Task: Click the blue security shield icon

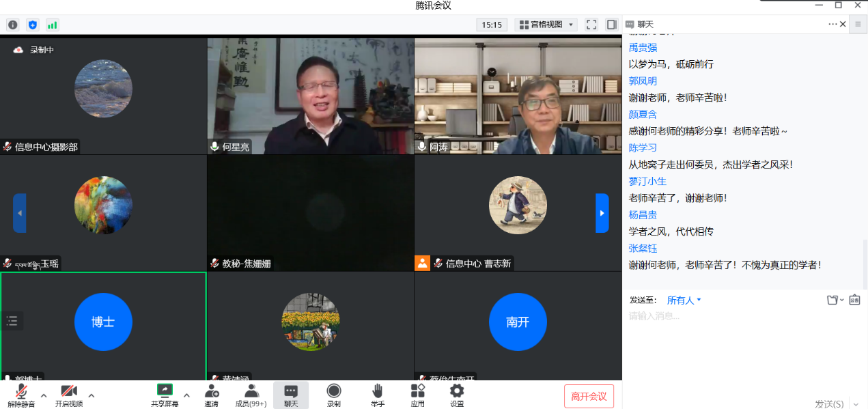Action: coord(32,25)
